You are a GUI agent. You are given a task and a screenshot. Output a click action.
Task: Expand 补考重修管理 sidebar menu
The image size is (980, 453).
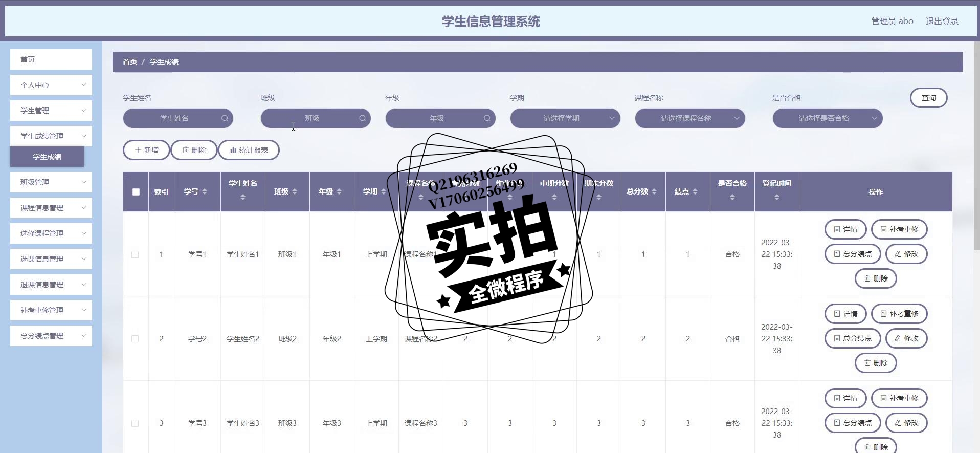click(51, 310)
